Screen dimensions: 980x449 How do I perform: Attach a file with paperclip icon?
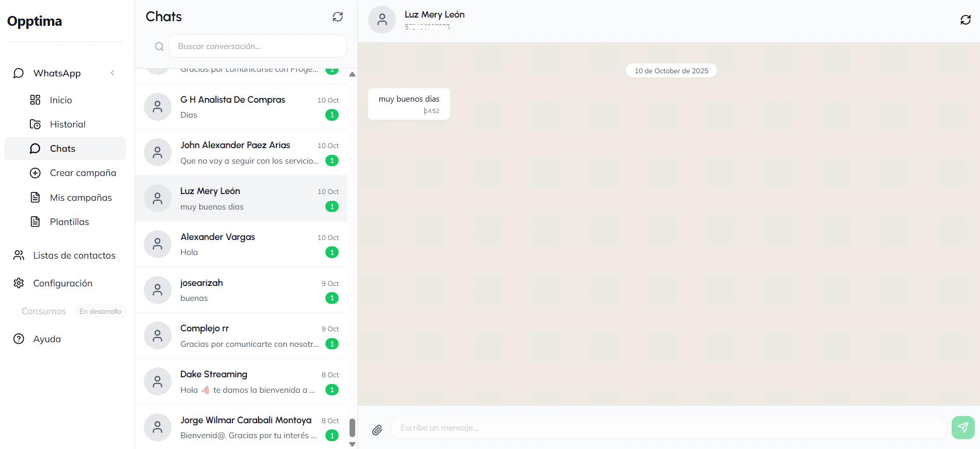click(377, 430)
